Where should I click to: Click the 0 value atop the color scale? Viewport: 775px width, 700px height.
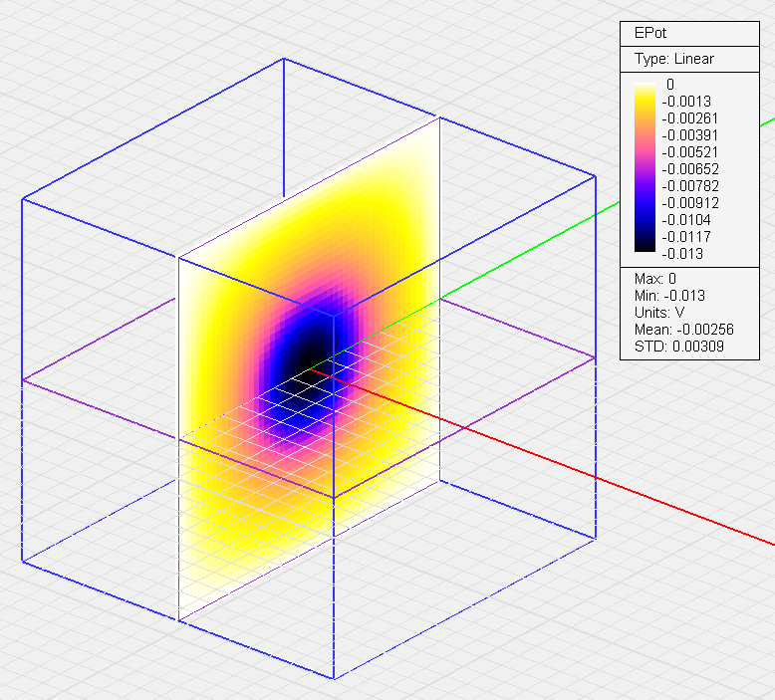pos(669,85)
